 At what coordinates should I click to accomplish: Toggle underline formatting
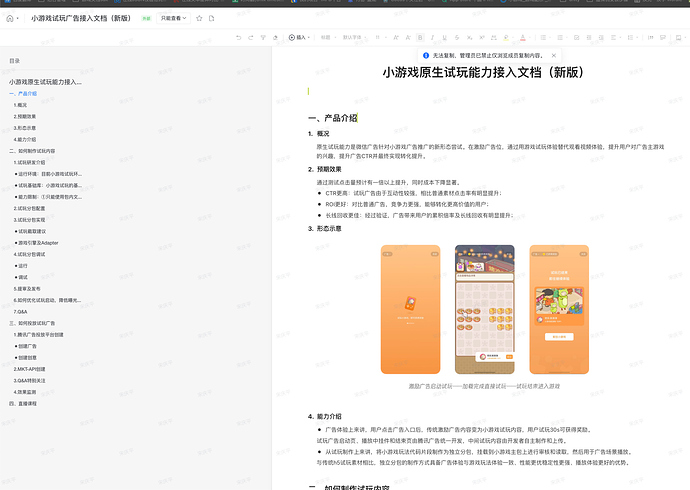444,37
